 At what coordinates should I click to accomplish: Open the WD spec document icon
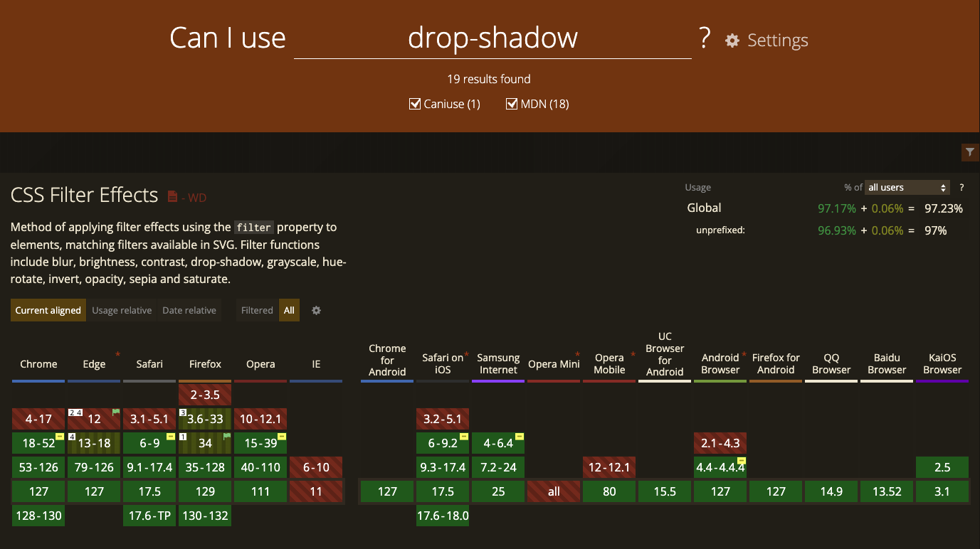point(172,196)
